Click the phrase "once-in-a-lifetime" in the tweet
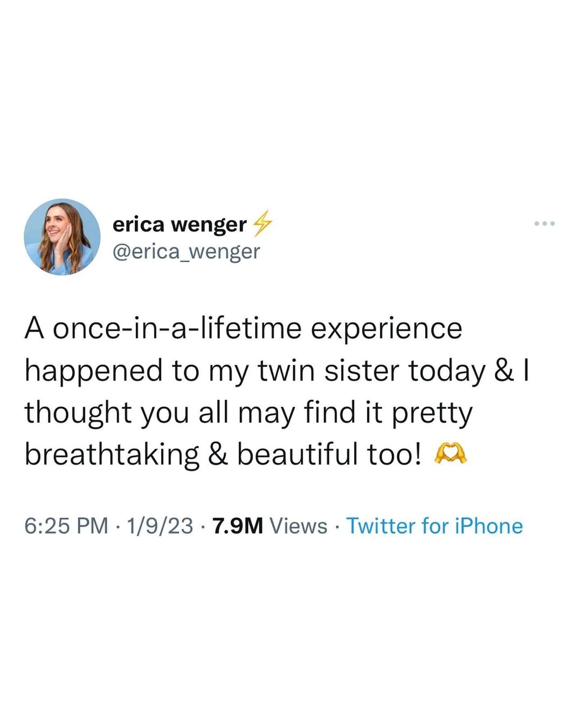 point(177,328)
